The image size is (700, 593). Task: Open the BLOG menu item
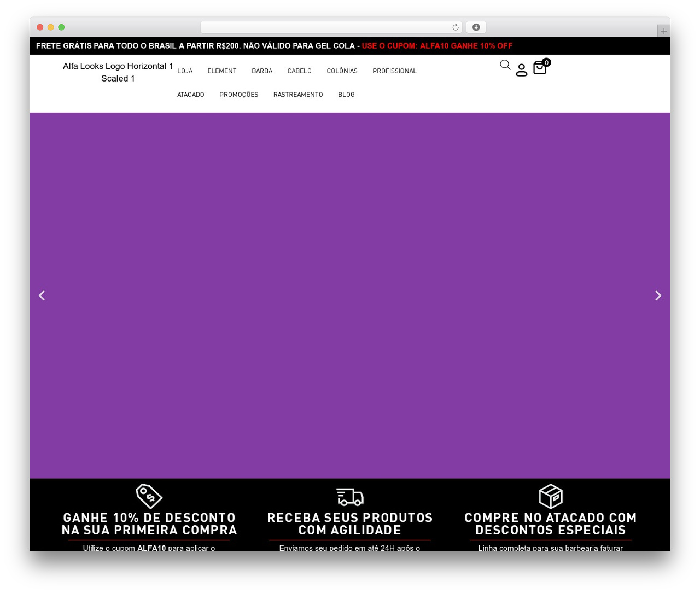346,95
